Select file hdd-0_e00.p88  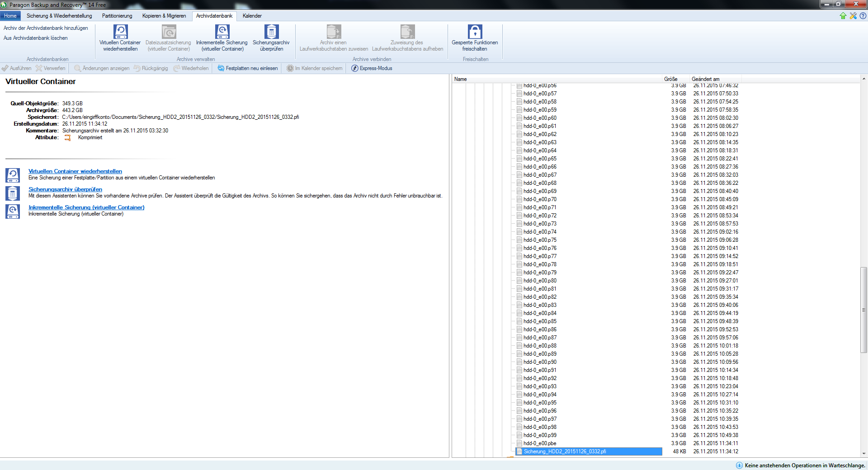[x=540, y=346]
